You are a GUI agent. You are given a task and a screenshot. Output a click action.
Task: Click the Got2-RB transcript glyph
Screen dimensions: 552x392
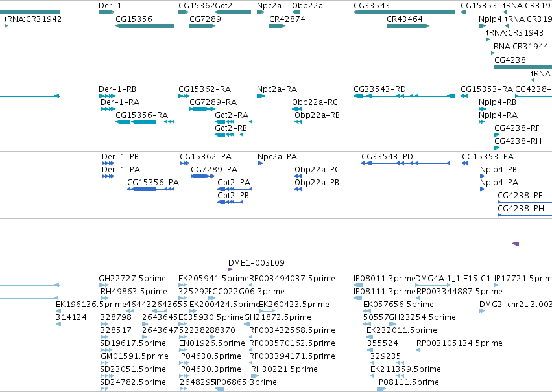(229, 135)
